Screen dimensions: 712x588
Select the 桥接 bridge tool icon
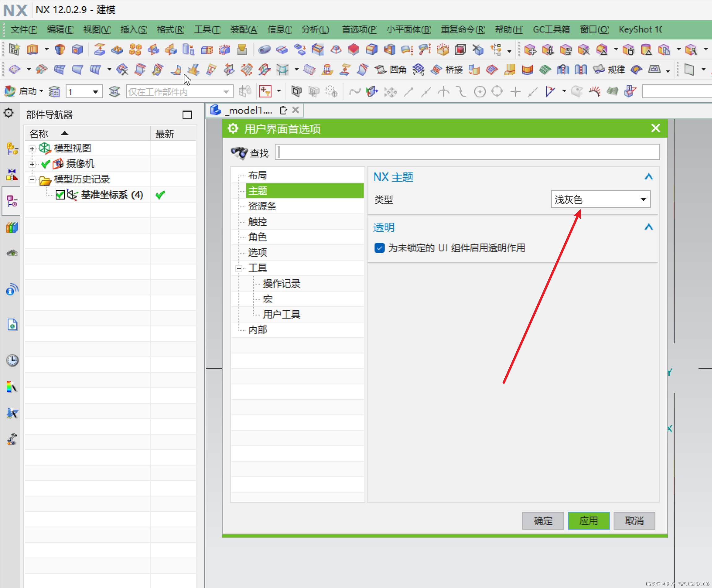(436, 70)
